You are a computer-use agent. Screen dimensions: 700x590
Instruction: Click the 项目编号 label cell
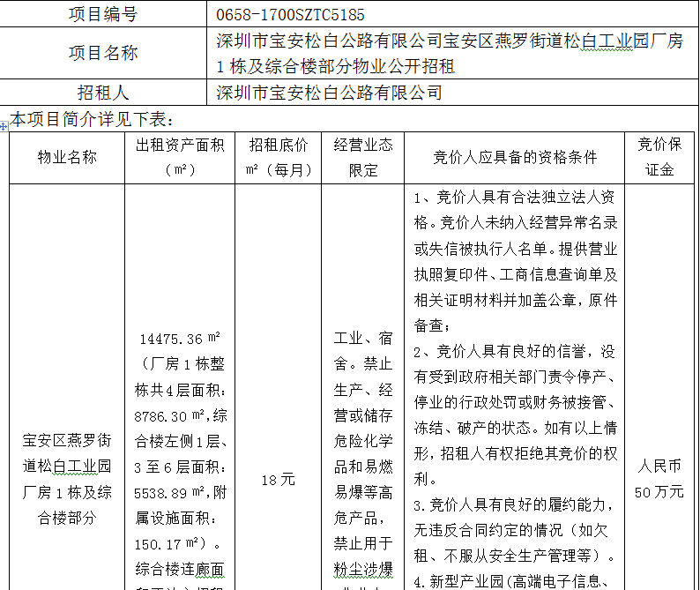pyautogui.click(x=103, y=15)
